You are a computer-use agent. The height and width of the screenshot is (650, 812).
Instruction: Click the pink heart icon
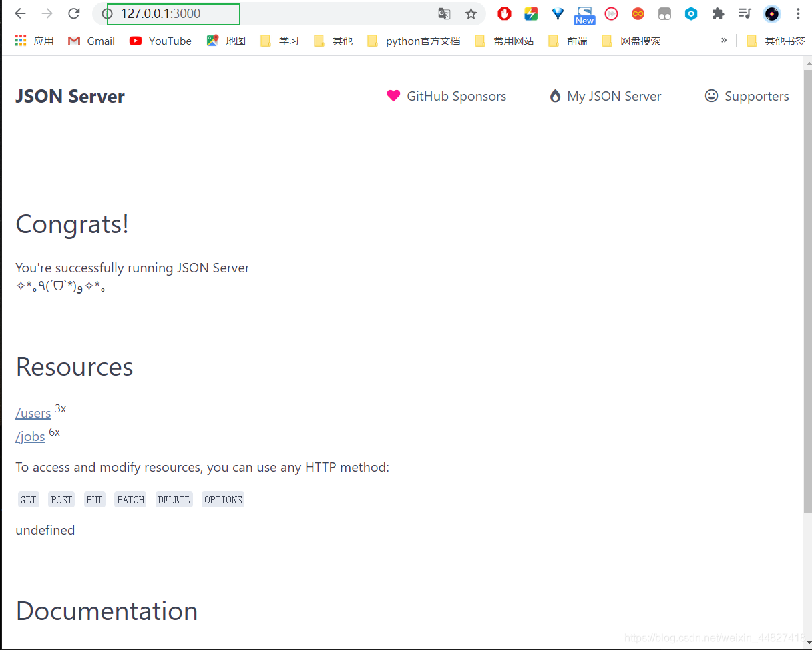(393, 95)
